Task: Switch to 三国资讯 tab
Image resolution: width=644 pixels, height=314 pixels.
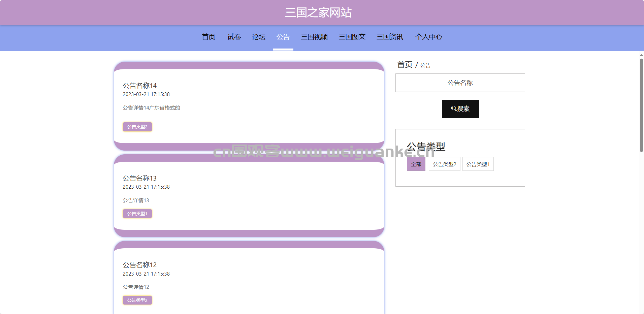Action: point(390,37)
